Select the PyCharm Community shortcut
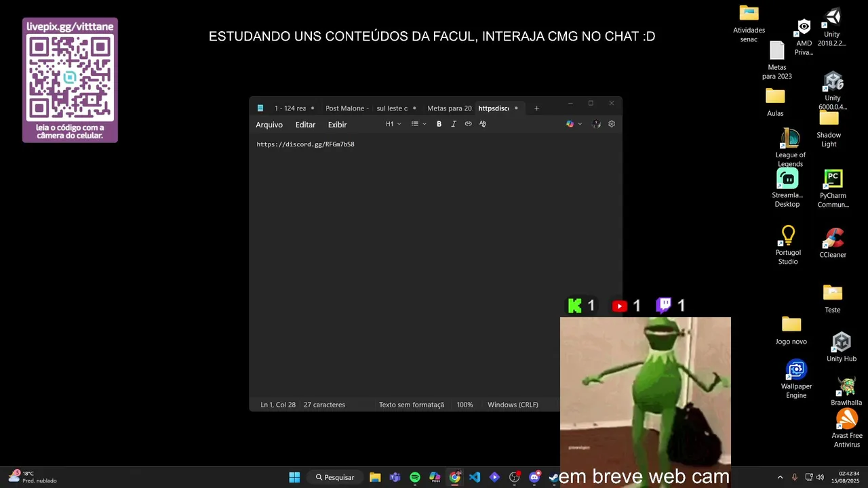868x488 pixels. tap(833, 189)
